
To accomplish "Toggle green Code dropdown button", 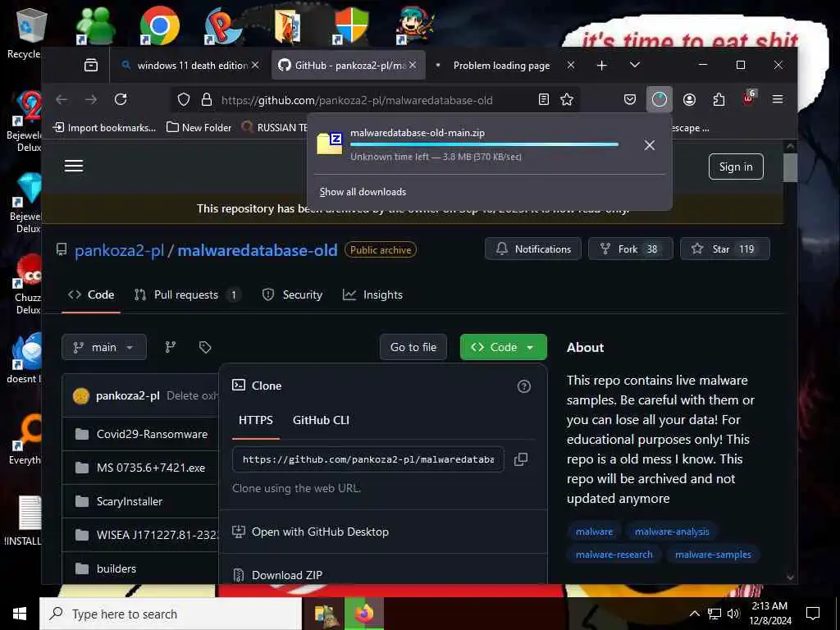I will click(x=503, y=347).
